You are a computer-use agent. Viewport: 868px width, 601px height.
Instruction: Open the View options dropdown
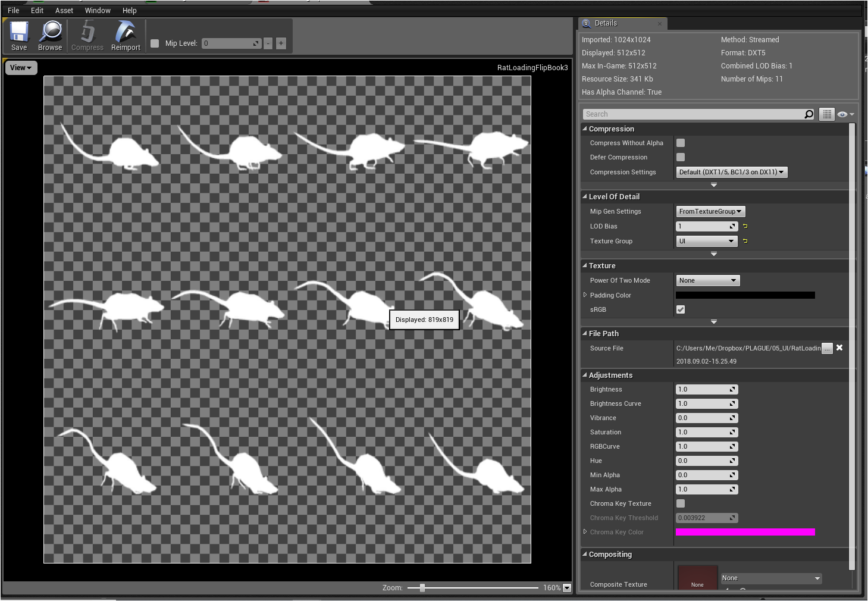click(21, 68)
